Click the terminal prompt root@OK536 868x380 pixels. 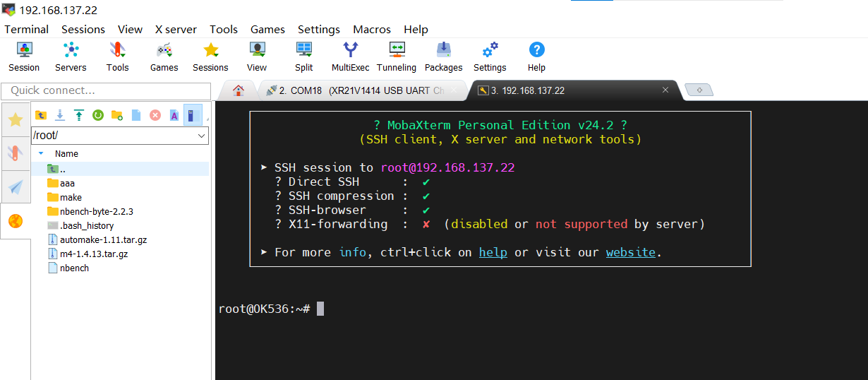coord(265,309)
